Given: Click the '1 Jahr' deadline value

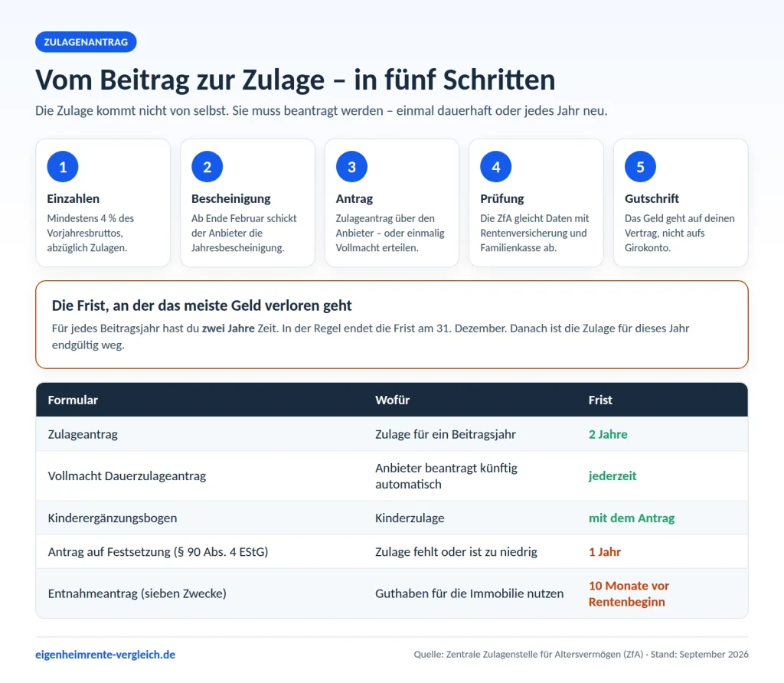Looking at the screenshot, I should (x=605, y=552).
